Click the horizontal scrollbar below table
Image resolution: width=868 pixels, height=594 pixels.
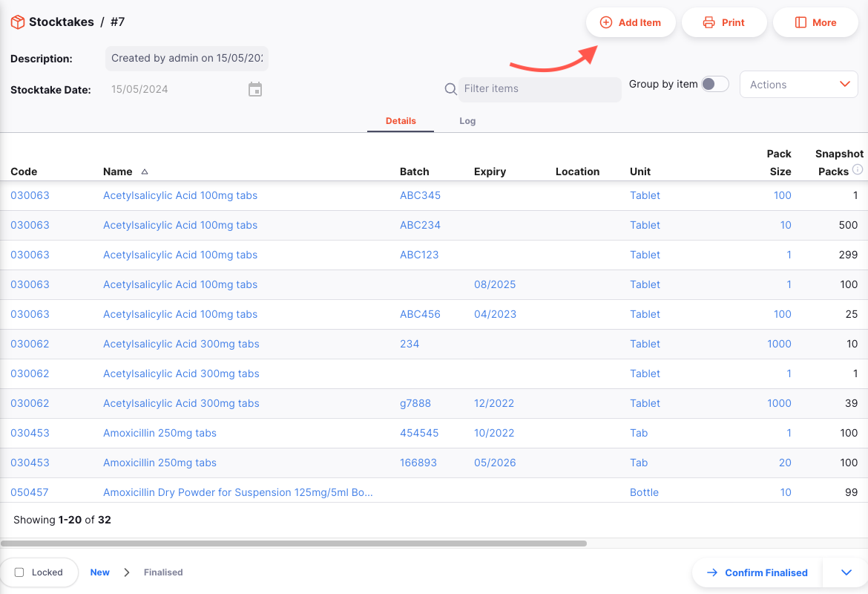click(293, 544)
